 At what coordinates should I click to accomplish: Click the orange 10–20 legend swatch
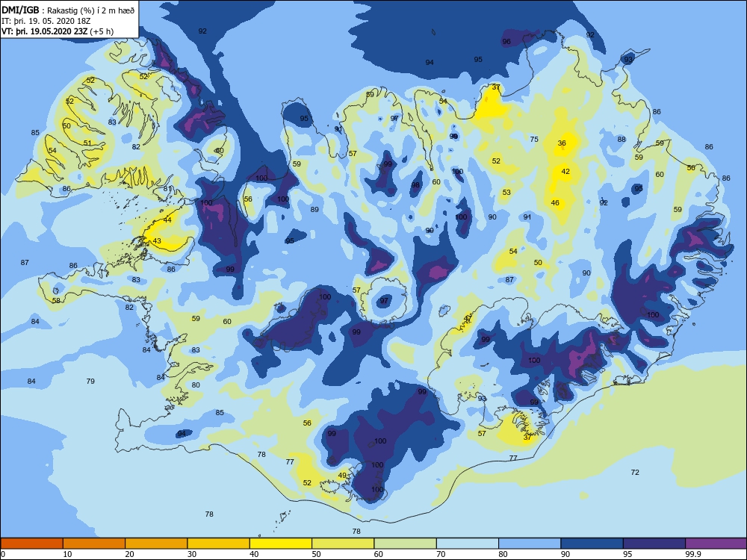[x=94, y=544]
